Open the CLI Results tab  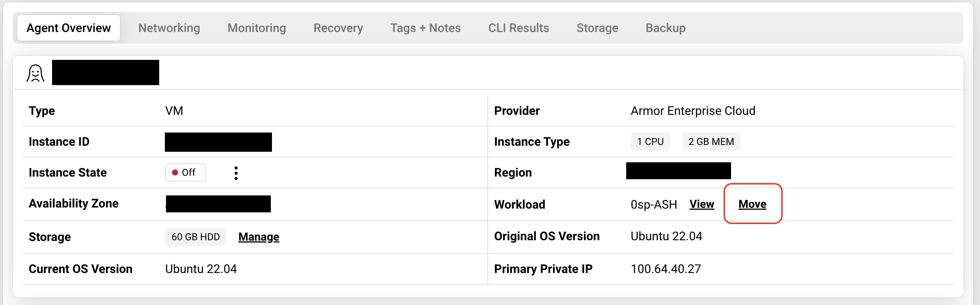tap(518, 28)
